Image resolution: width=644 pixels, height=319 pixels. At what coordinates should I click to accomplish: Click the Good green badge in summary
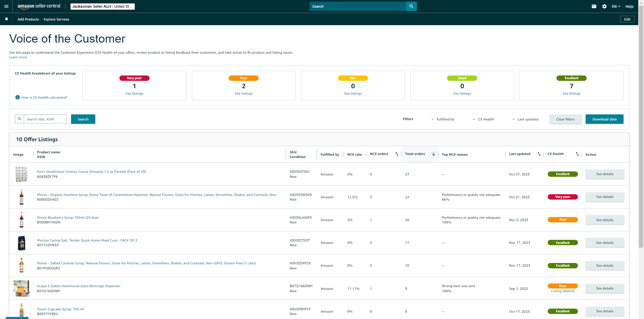pos(462,78)
